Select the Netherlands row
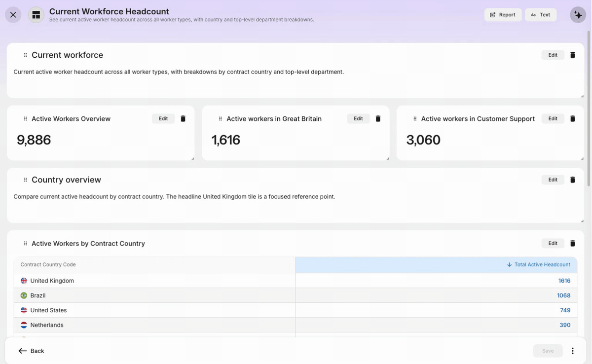Viewport: 592px width, 364px height. pyautogui.click(x=296, y=325)
